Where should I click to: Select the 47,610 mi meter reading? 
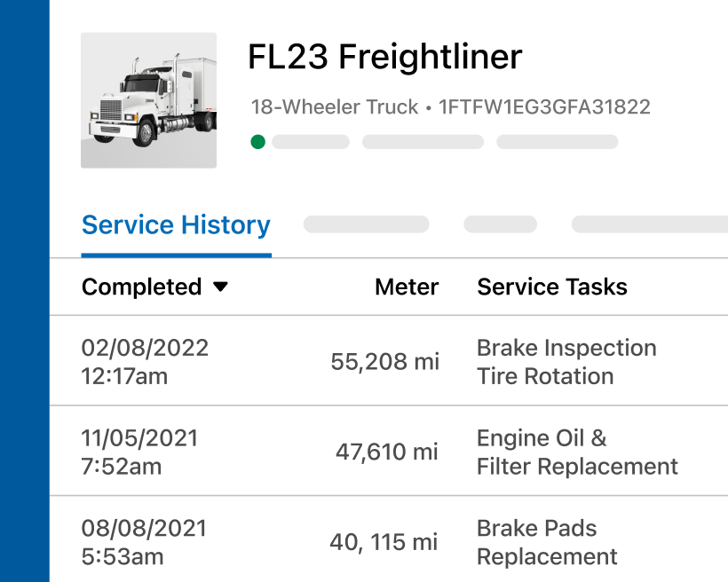click(387, 452)
